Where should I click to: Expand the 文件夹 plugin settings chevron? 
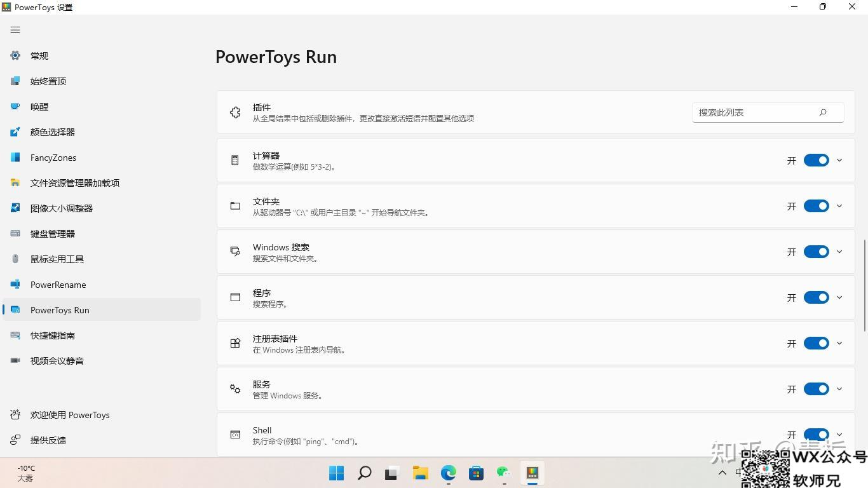tap(839, 206)
